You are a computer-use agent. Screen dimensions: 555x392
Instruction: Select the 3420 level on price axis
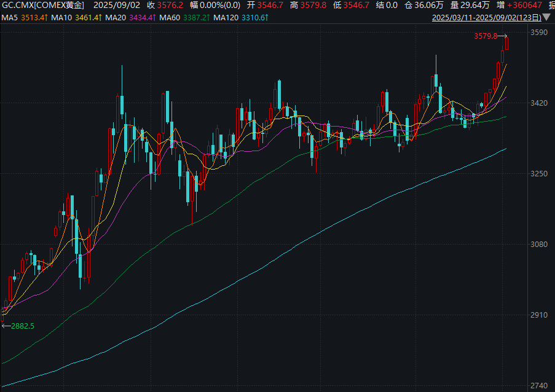tap(538, 103)
